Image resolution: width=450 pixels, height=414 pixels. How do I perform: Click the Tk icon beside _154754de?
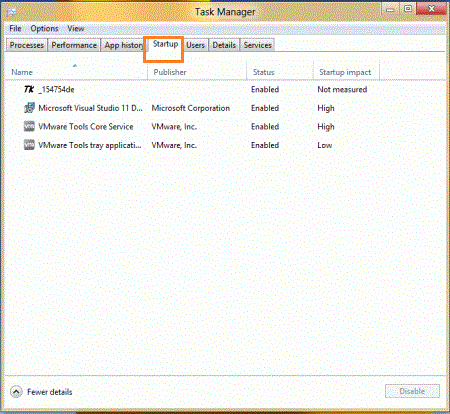point(29,89)
